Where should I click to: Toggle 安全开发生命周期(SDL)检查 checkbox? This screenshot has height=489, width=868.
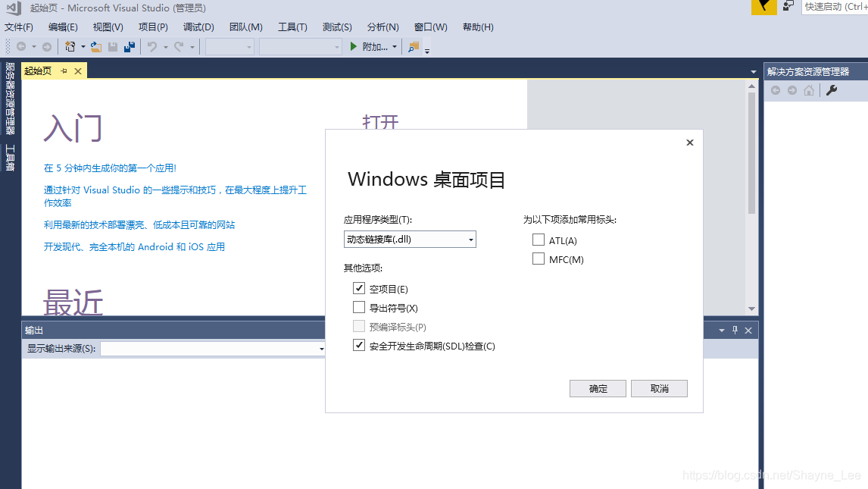click(359, 345)
